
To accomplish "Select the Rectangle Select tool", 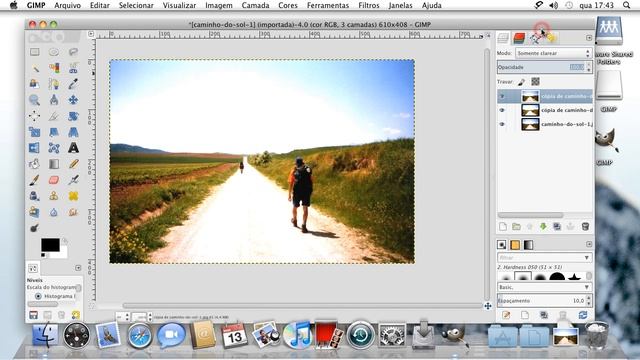I will (35, 52).
